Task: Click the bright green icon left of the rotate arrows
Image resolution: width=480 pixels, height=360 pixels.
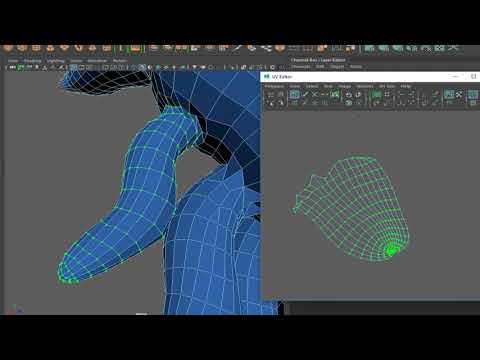Action: pyautogui.click(x=334, y=95)
